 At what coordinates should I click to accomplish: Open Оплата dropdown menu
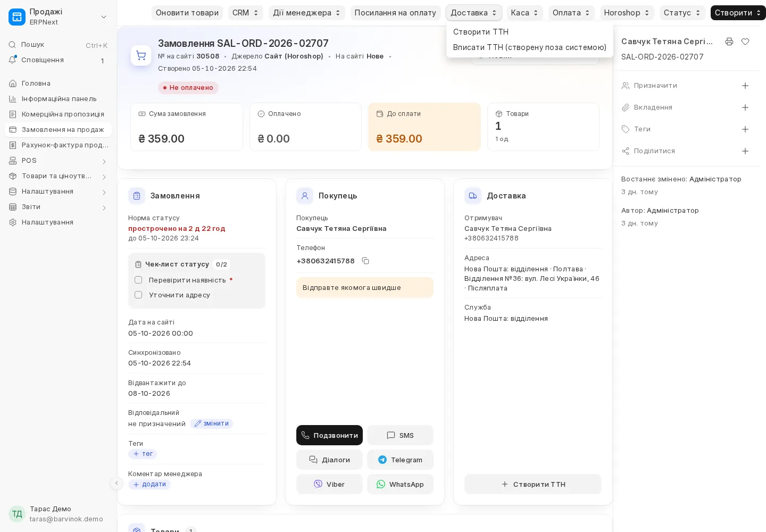click(x=571, y=13)
